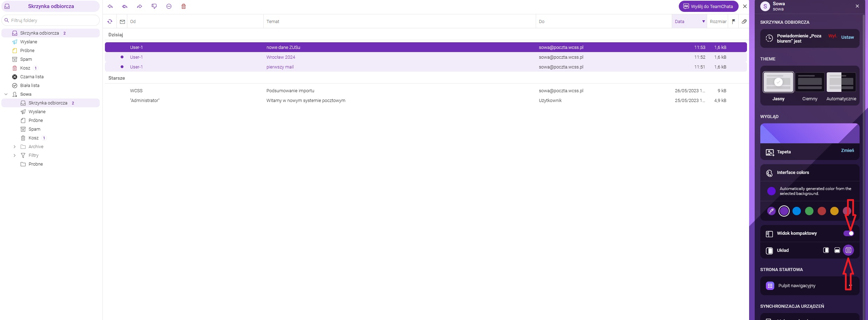Click the Filtruj foldery search field
Image resolution: width=868 pixels, height=320 pixels.
click(x=52, y=20)
